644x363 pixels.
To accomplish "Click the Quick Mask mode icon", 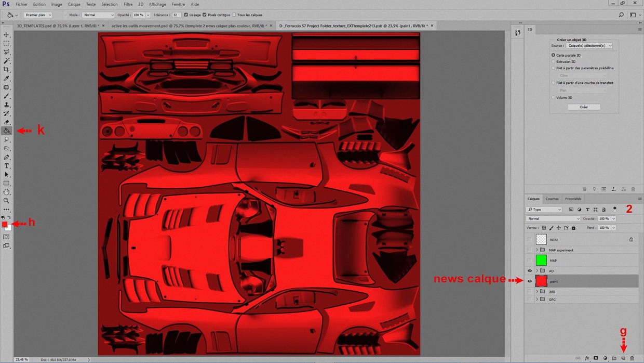I will point(7,237).
